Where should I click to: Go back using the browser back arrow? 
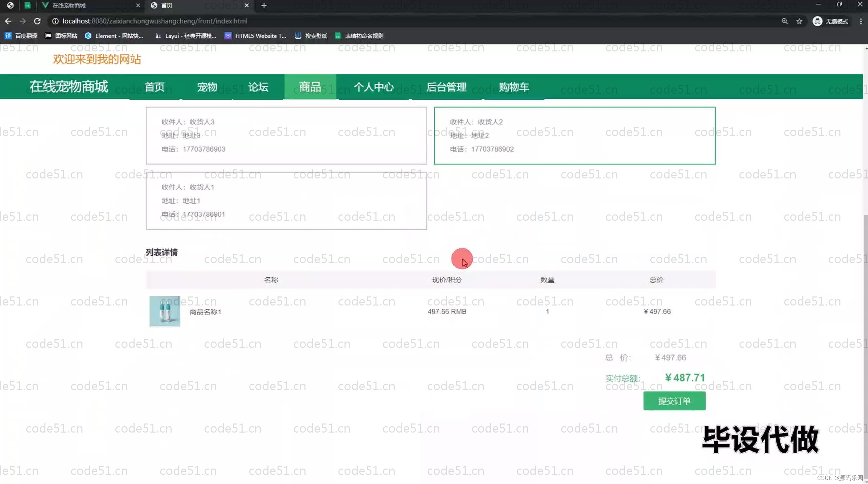click(8, 21)
